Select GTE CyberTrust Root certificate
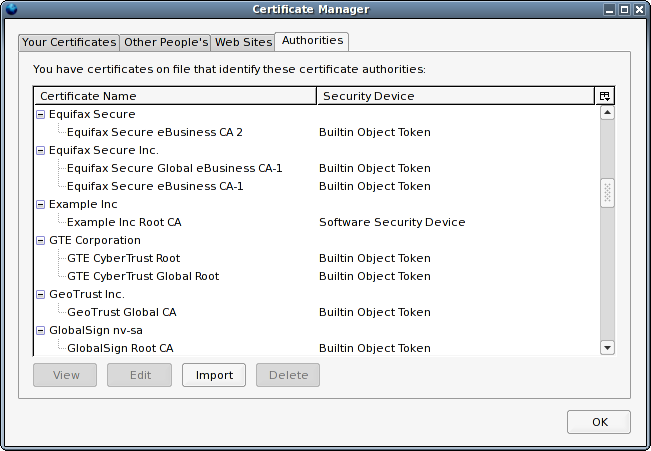This screenshot has height=451, width=651. [123, 258]
